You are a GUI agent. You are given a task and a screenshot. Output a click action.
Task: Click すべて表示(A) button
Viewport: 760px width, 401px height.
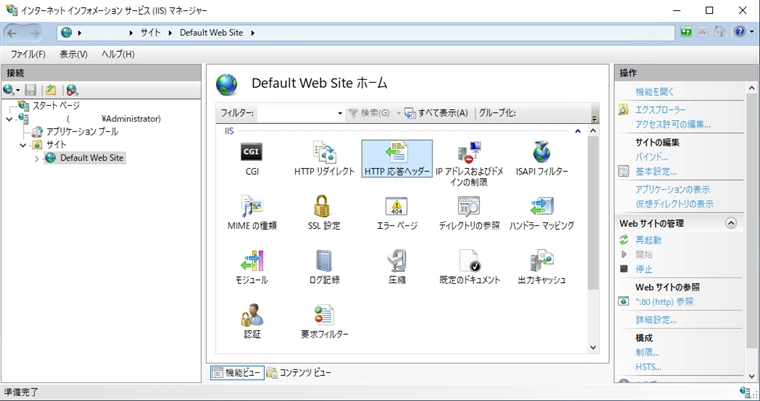coord(437,113)
